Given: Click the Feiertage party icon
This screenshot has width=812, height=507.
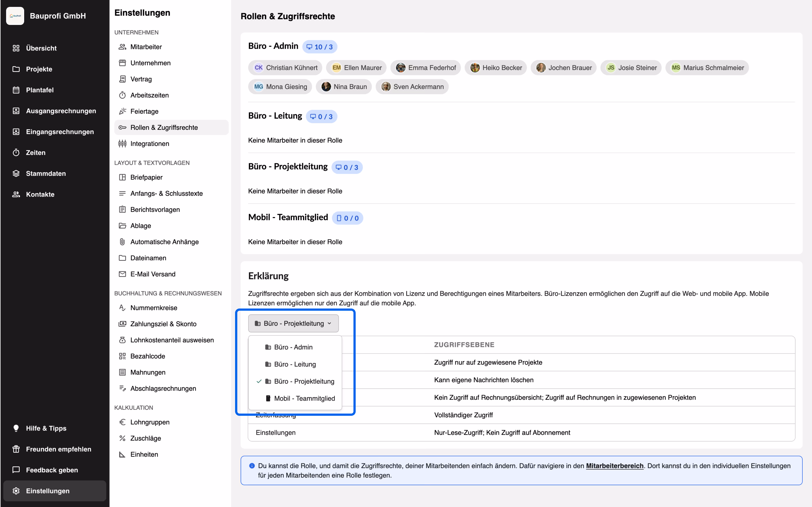Looking at the screenshot, I should click(x=122, y=111).
